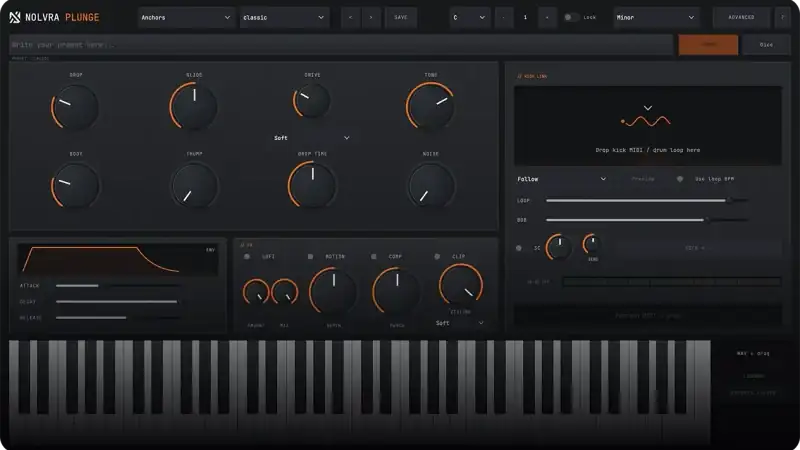Viewport: 800px width, 450px height.
Task: Decrease the octave with minus button
Action: 504,17
